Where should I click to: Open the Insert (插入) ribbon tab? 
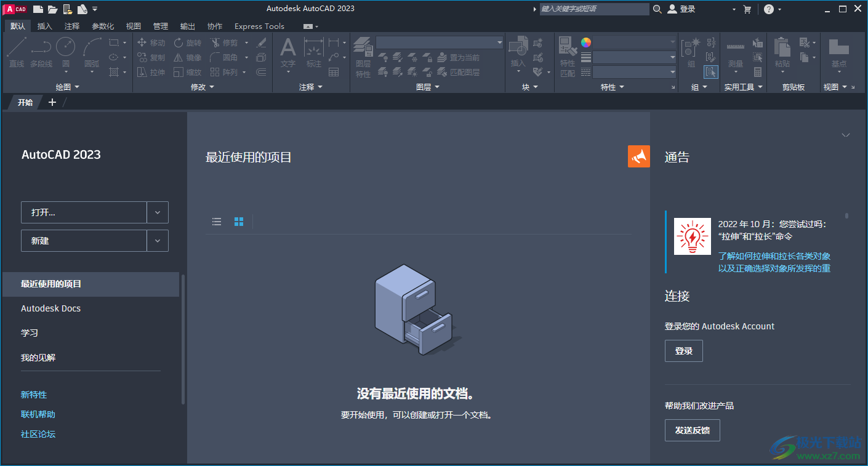tap(45, 26)
